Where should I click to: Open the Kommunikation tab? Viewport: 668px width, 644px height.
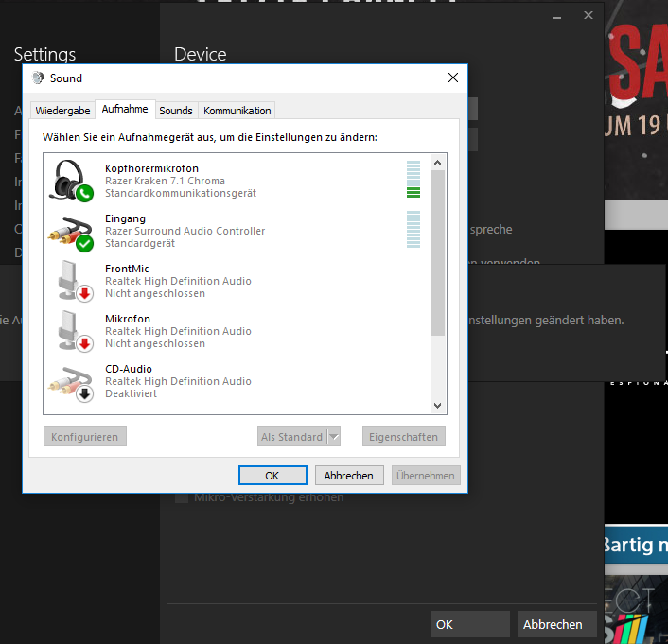coord(237,111)
